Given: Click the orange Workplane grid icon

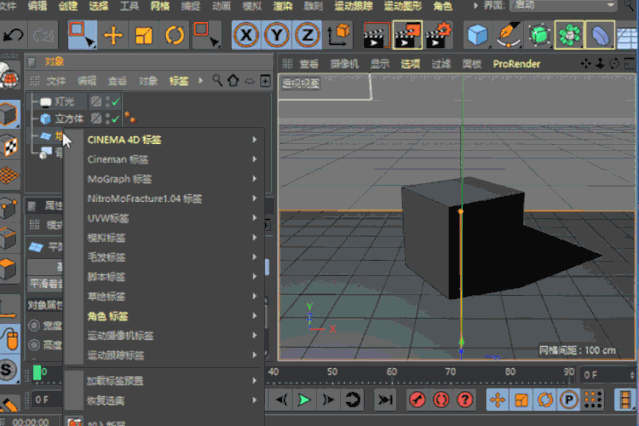Looking at the screenshot, I should pyautogui.click(x=9, y=176).
